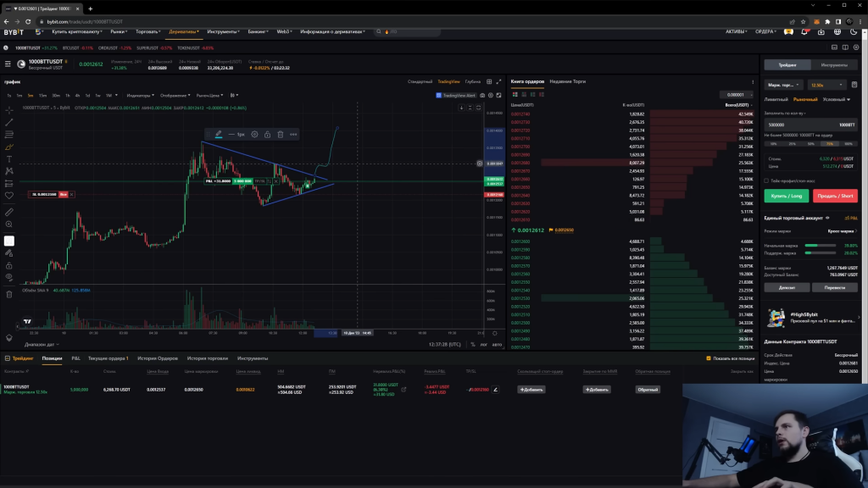Screen dimensions: 868x488
Task: Select the trend line drawing tool
Action: coord(9,122)
